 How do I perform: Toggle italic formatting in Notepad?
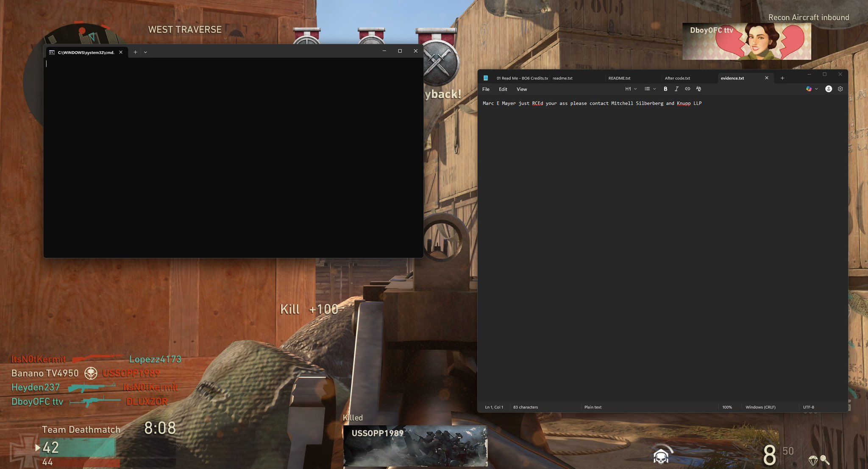click(676, 89)
